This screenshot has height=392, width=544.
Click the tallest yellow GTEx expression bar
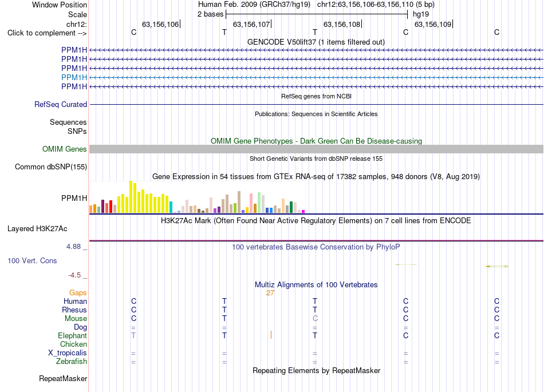[x=131, y=197]
